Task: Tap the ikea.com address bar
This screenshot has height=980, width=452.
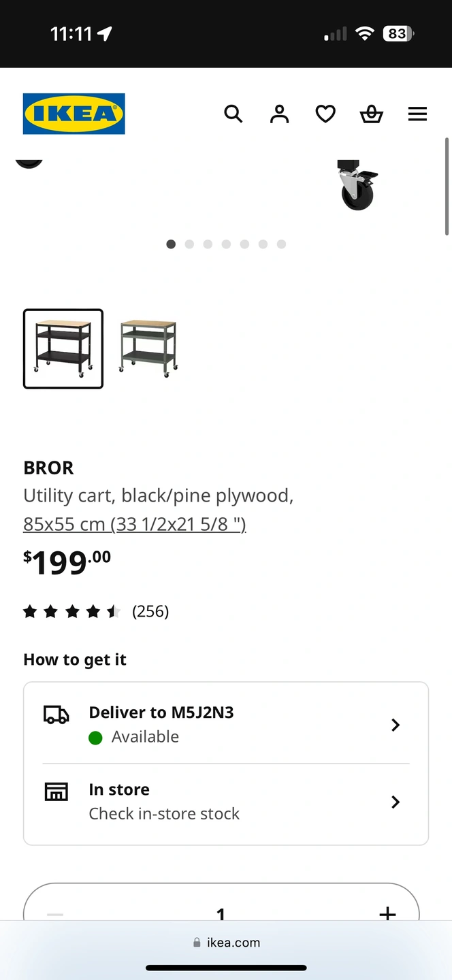Action: coord(226,943)
